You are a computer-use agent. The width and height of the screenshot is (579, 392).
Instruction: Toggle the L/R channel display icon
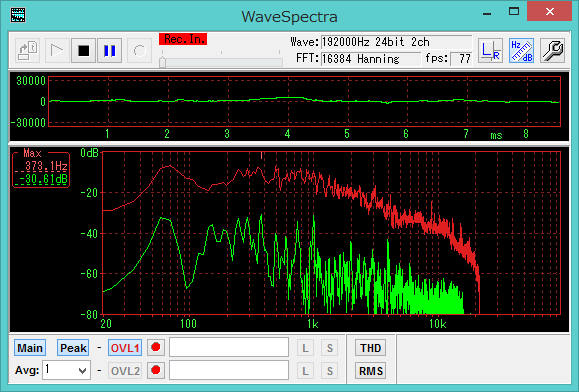[x=490, y=51]
